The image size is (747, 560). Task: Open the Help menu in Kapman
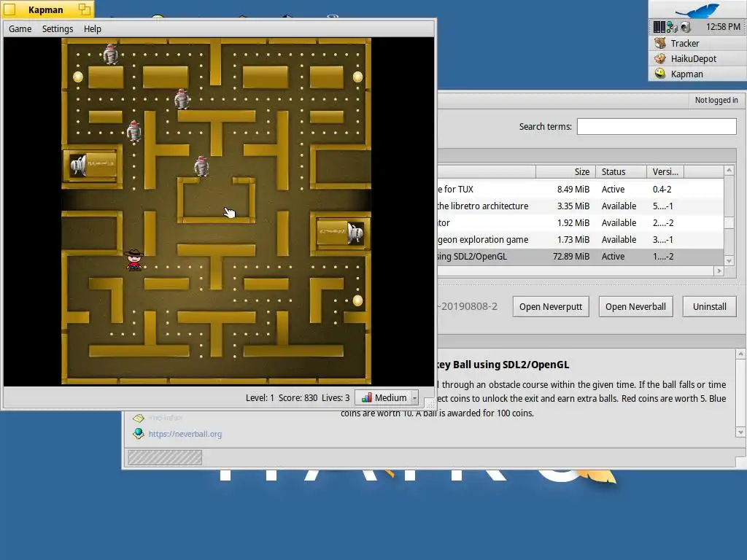click(x=93, y=29)
